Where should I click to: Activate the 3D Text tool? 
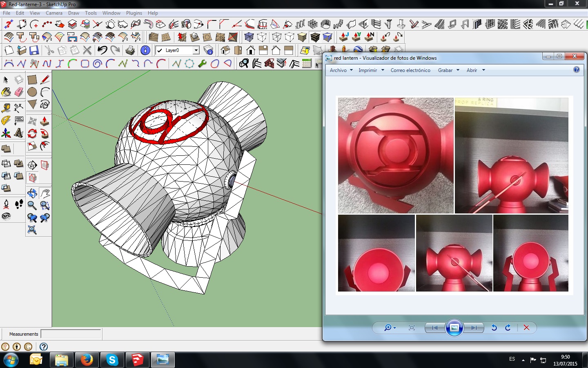pyautogui.click(x=19, y=133)
